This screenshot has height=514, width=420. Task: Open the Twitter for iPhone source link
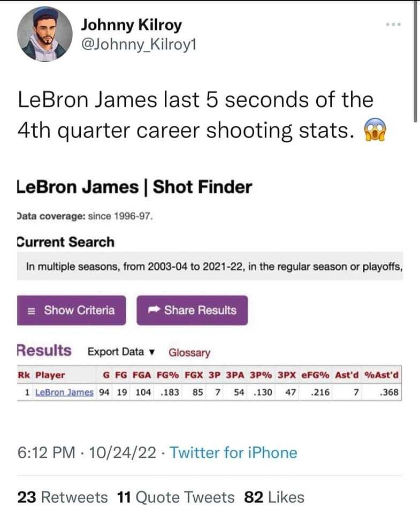coord(233,452)
